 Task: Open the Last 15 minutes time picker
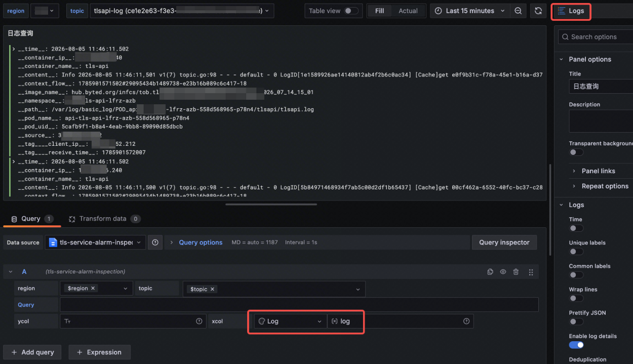tap(470, 11)
